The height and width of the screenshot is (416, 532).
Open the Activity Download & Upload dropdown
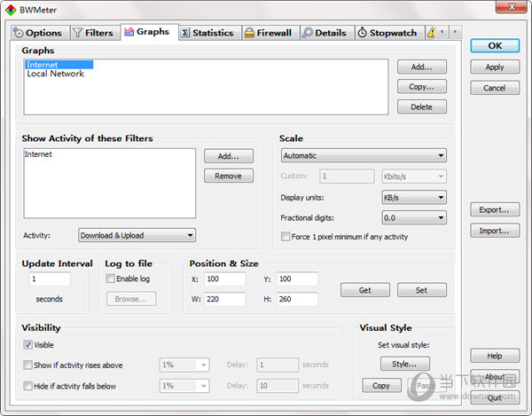(137, 235)
